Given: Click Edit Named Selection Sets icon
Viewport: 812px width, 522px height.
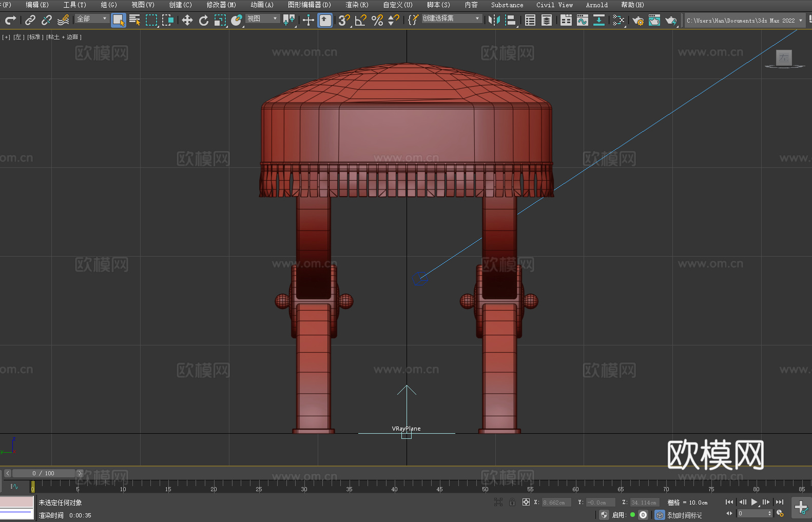Looking at the screenshot, I should (413, 20).
